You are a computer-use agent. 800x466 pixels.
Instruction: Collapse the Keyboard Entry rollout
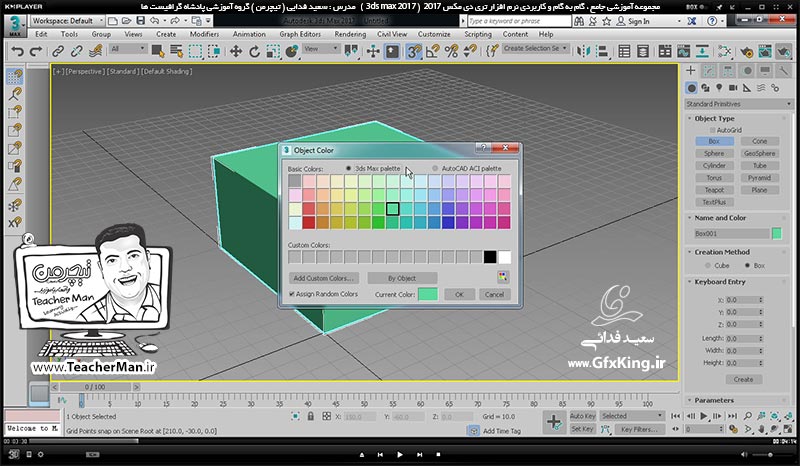click(x=690, y=282)
